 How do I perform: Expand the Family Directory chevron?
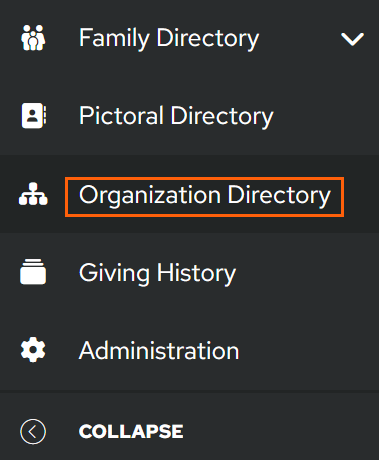(352, 39)
